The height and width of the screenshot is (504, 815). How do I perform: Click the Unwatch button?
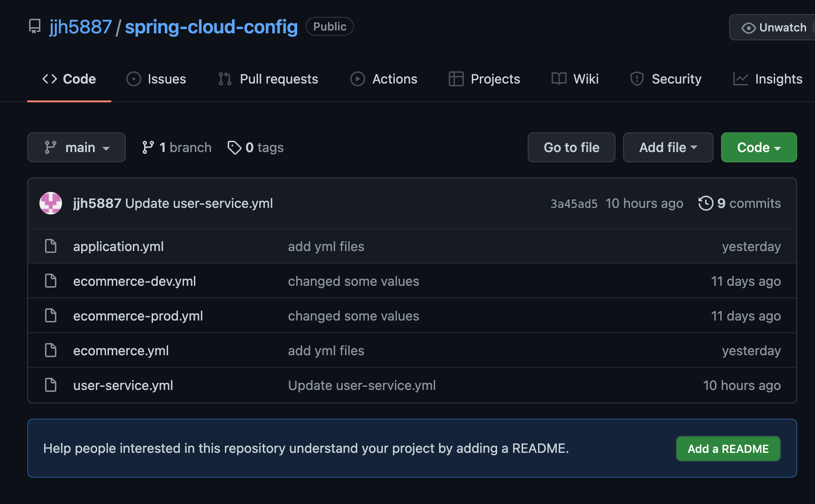pos(773,27)
